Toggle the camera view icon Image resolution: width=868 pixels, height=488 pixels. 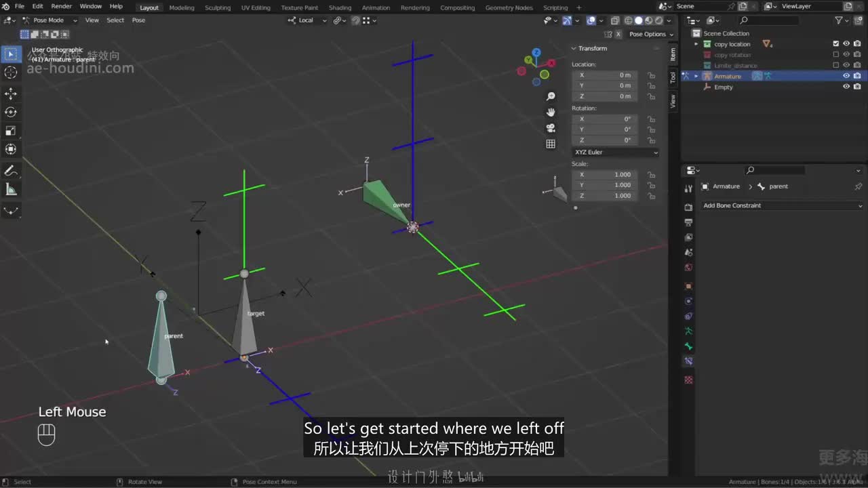(x=551, y=127)
